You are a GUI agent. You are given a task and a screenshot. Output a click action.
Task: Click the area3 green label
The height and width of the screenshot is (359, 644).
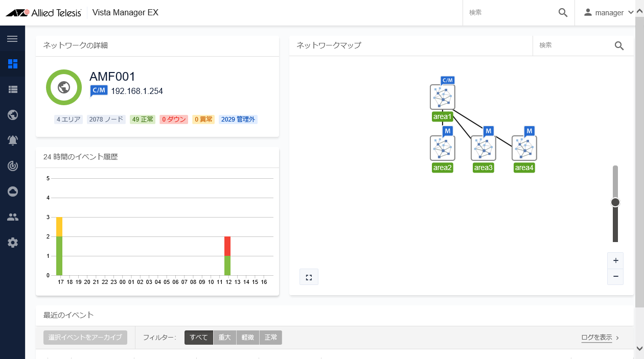coord(484,167)
